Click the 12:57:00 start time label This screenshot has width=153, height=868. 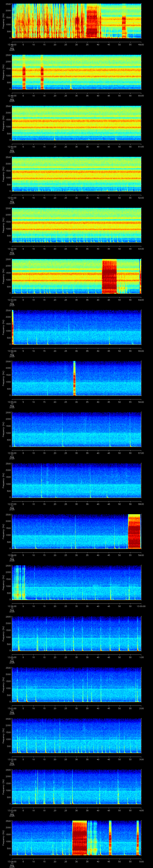12,504
